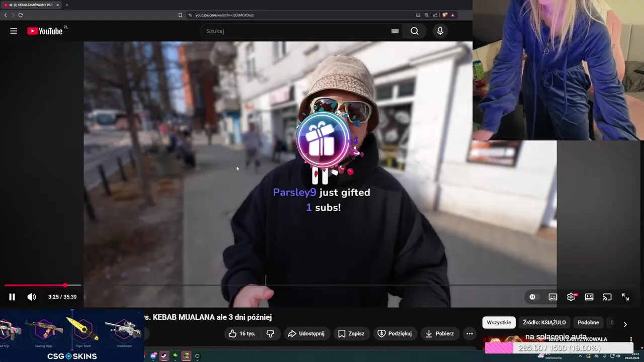Click the Udostępnij share button
The width and height of the screenshot is (644, 362).
pyautogui.click(x=306, y=333)
